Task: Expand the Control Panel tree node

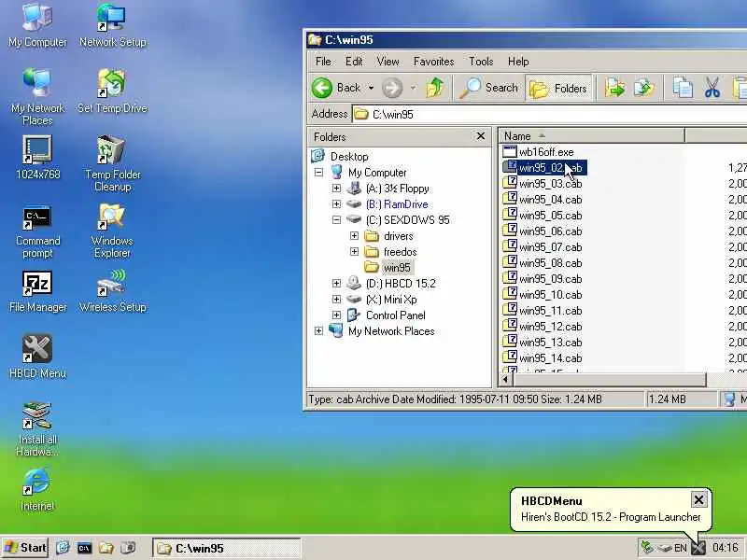Action: pos(336,315)
